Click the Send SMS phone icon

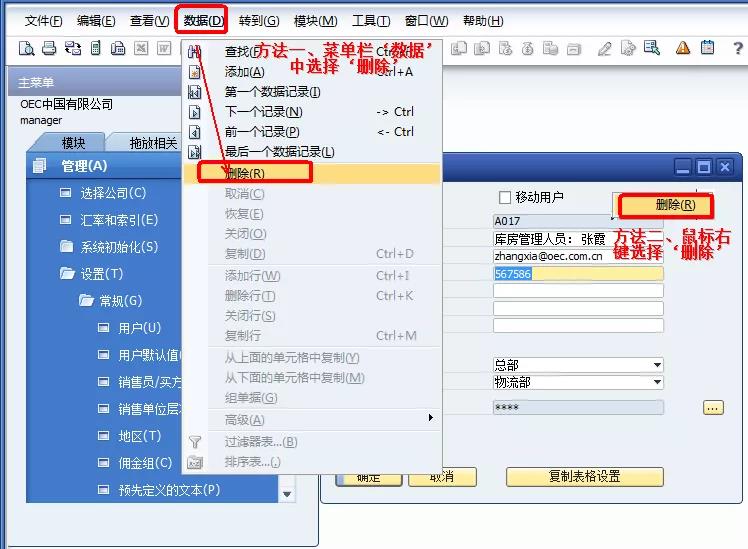pos(95,48)
